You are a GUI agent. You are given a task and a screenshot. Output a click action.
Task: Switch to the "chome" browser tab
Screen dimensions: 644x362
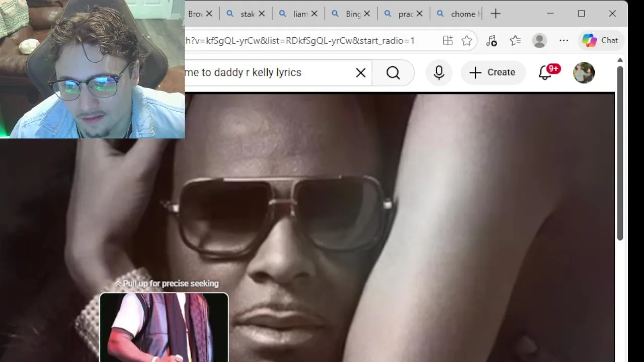(x=457, y=14)
